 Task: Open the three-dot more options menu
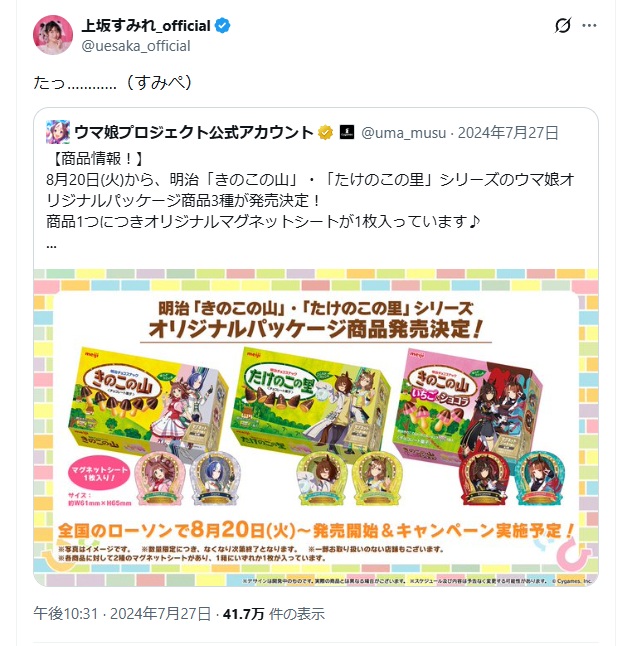point(589,26)
